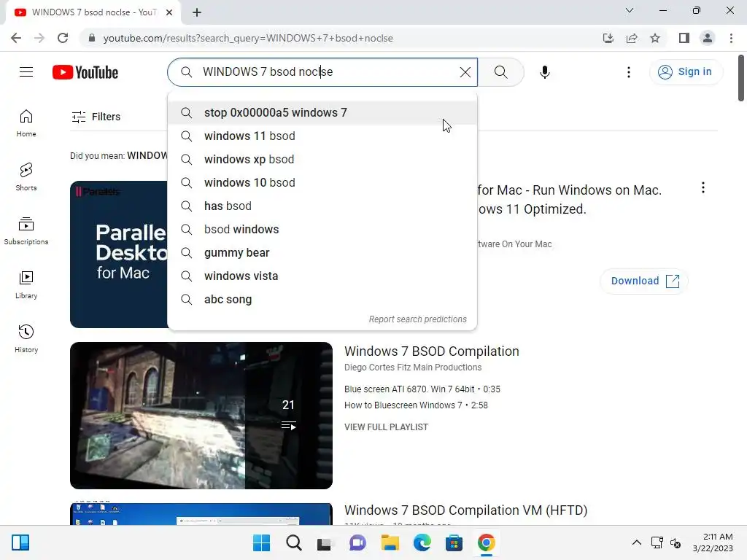The width and height of the screenshot is (747, 560).
Task: Click the BSOD Compilation playlist thumbnail
Action: pos(201,415)
